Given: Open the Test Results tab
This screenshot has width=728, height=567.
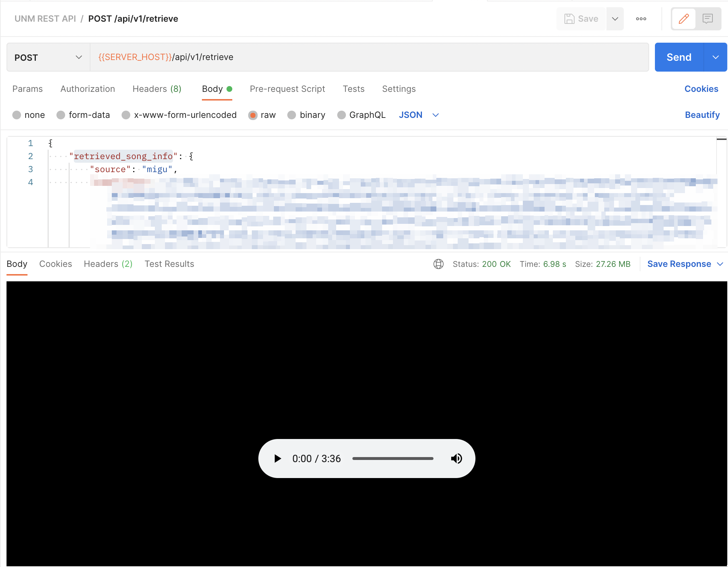Looking at the screenshot, I should tap(169, 264).
